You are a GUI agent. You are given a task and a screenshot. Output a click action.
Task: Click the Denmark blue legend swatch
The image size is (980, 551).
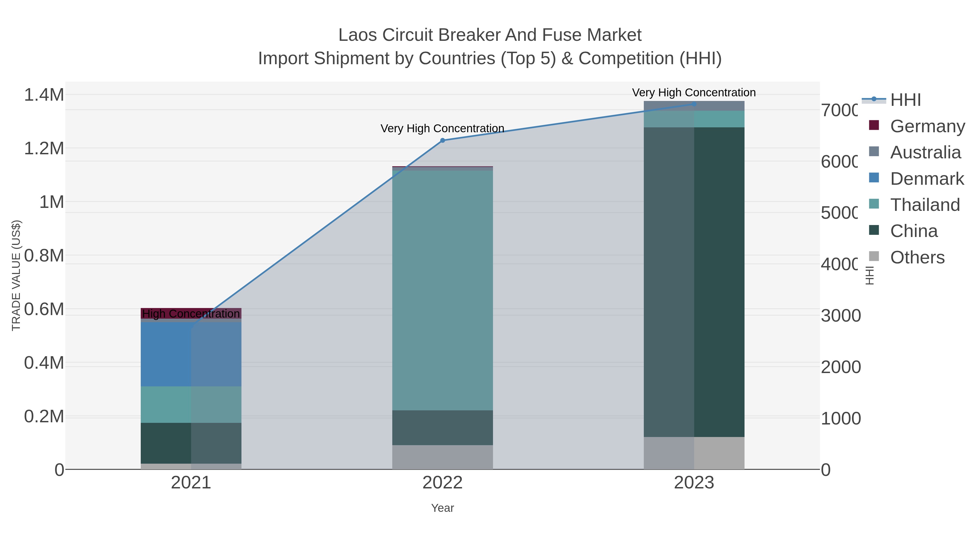pyautogui.click(x=874, y=178)
